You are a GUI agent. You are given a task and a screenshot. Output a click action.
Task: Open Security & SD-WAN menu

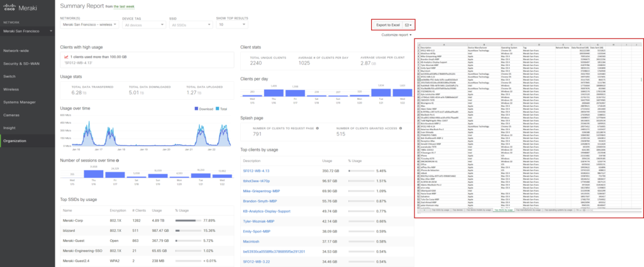(x=23, y=63)
